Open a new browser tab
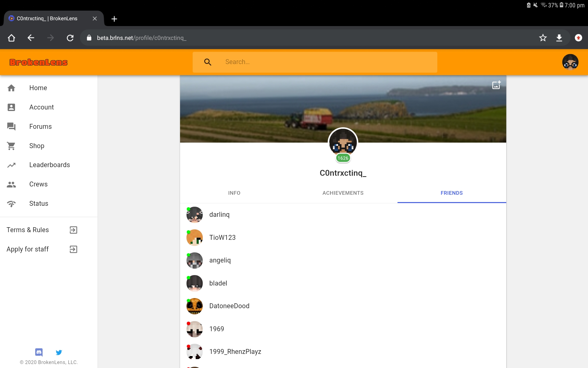 [114, 19]
